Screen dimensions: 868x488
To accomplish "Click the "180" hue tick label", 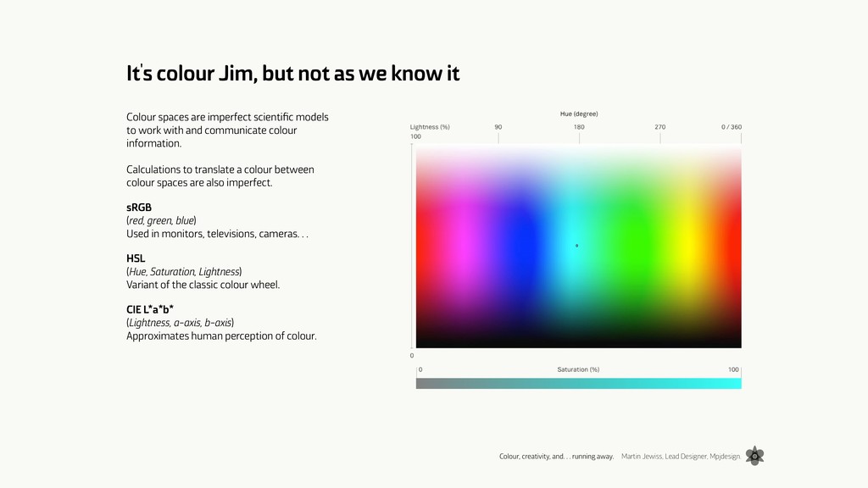I will [579, 127].
